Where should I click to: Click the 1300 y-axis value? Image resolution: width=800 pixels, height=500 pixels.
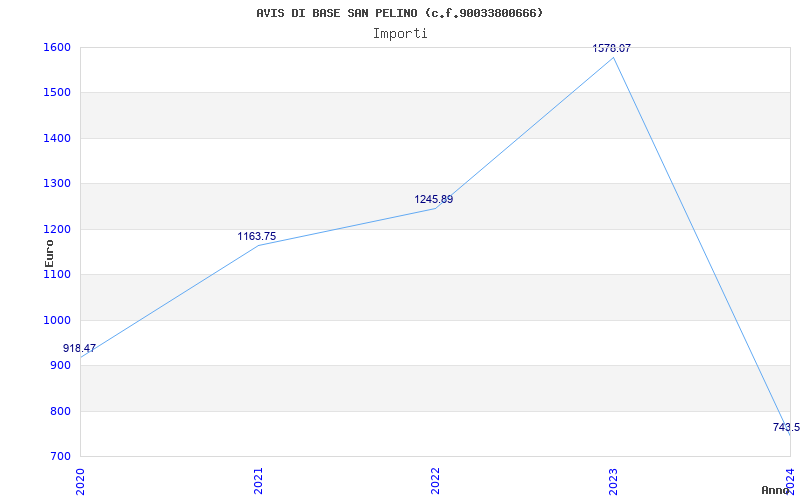57,184
